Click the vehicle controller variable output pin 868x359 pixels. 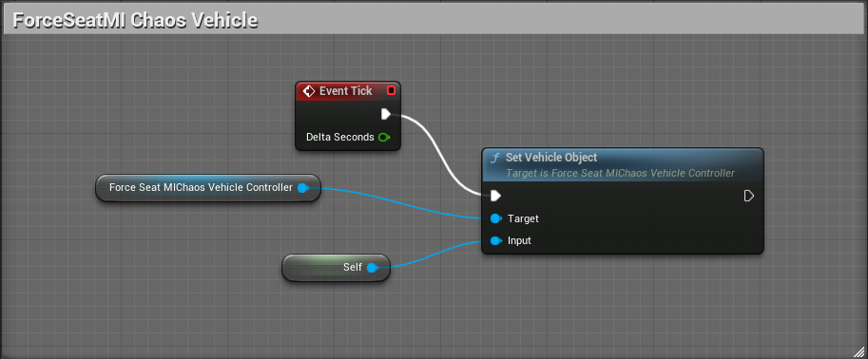tap(303, 188)
